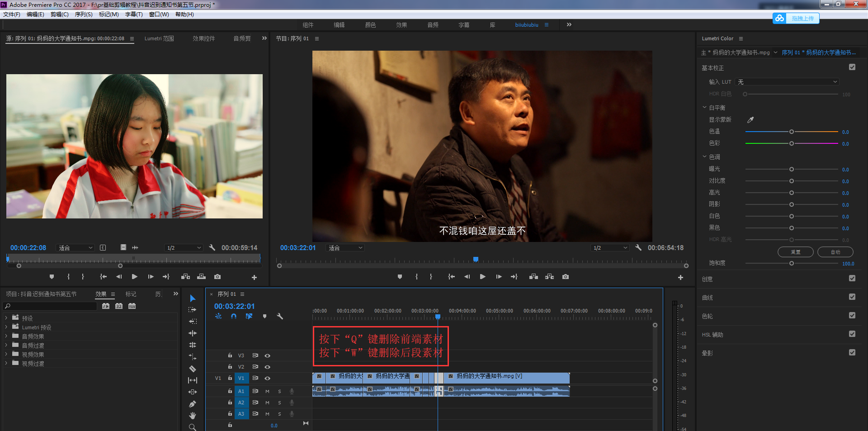Select the Pen tool
Viewport: 868px width, 431px height.
point(193,404)
